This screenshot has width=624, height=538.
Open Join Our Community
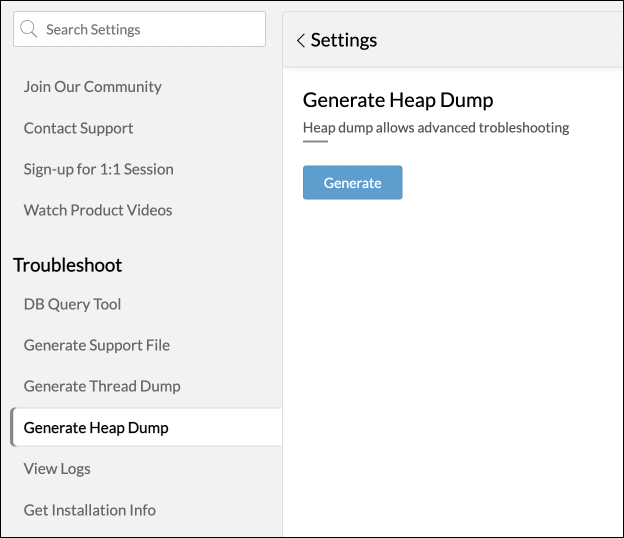(92, 87)
